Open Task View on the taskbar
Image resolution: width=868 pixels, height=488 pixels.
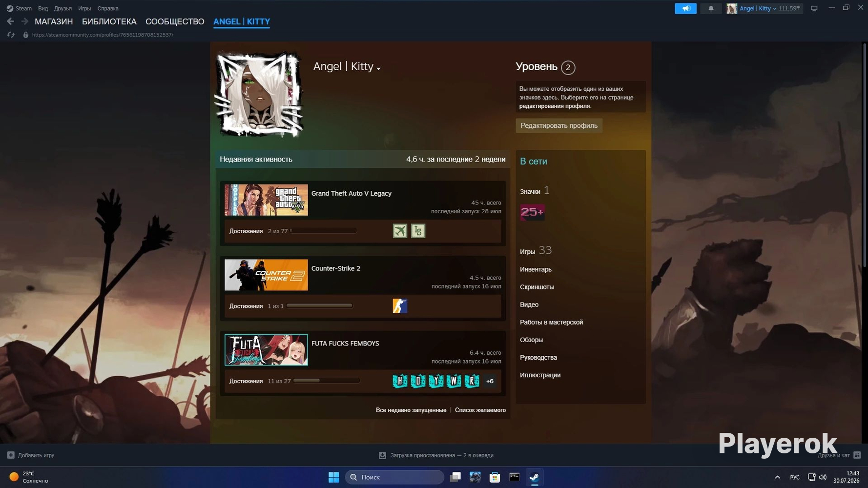pyautogui.click(x=455, y=477)
